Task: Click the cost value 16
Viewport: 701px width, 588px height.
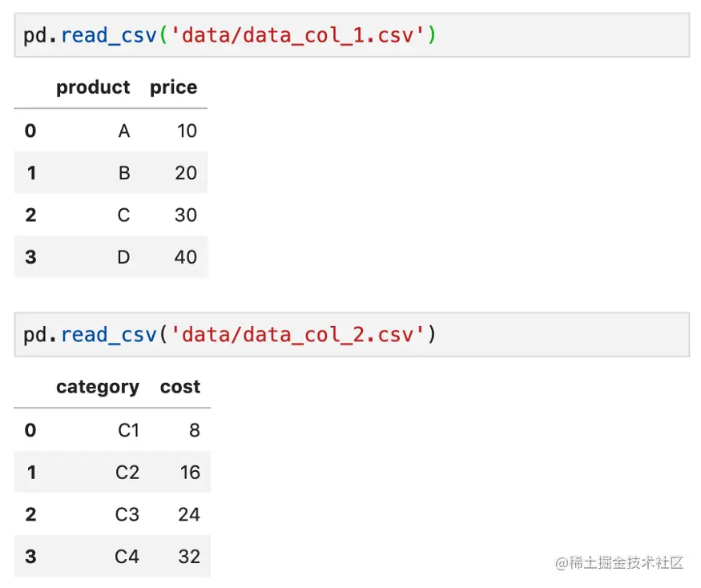Action: click(x=190, y=473)
